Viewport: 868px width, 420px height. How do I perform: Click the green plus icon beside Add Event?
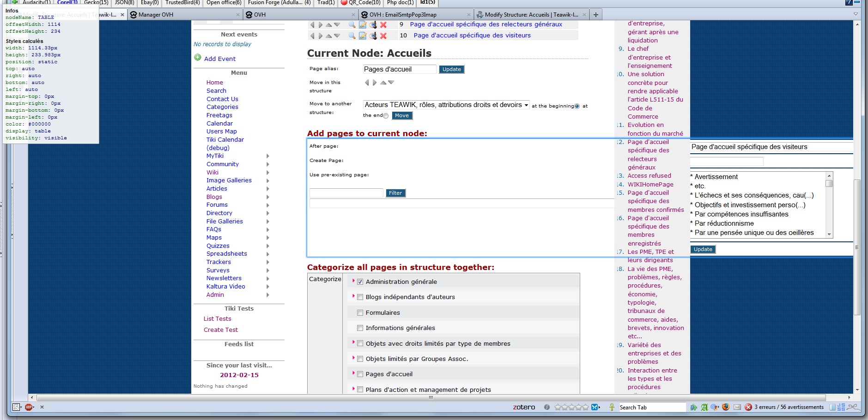pos(198,58)
